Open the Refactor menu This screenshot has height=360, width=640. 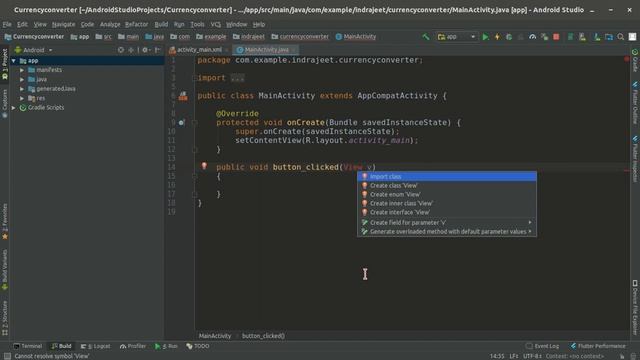(136, 24)
